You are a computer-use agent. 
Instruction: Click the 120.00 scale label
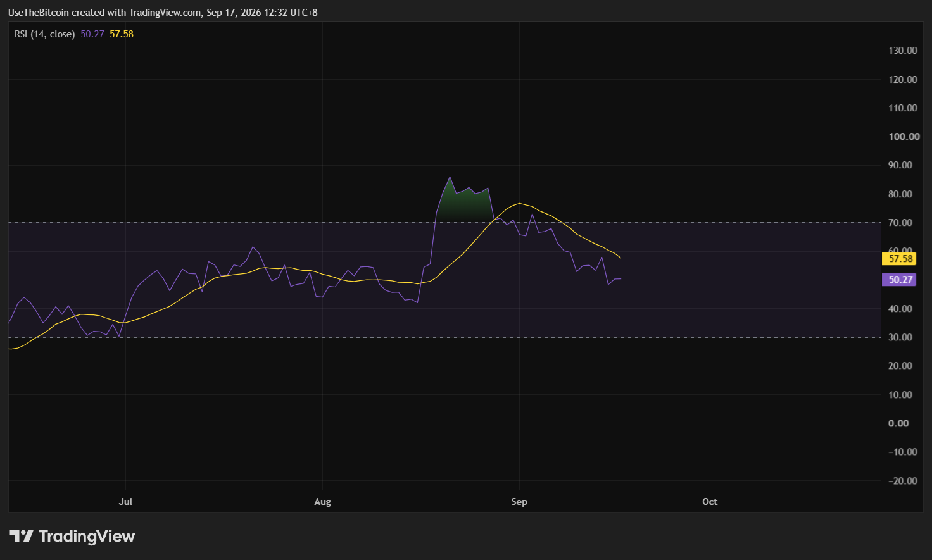click(903, 79)
